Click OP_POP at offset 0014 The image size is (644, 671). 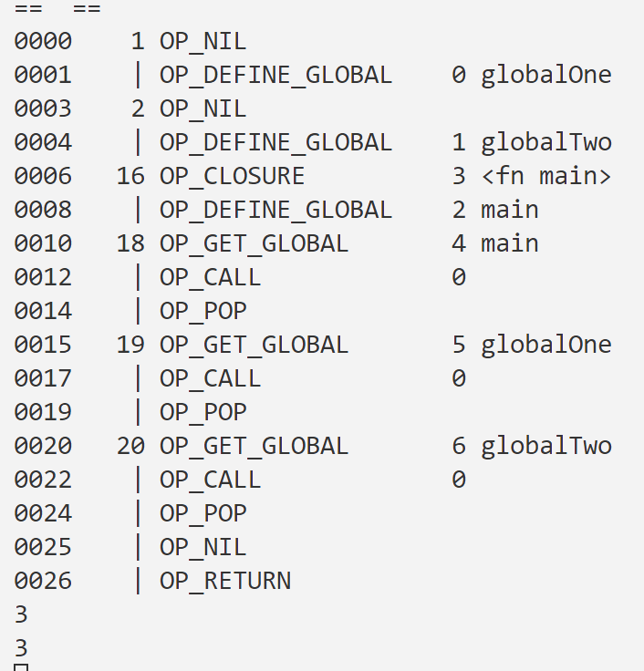click(x=203, y=311)
